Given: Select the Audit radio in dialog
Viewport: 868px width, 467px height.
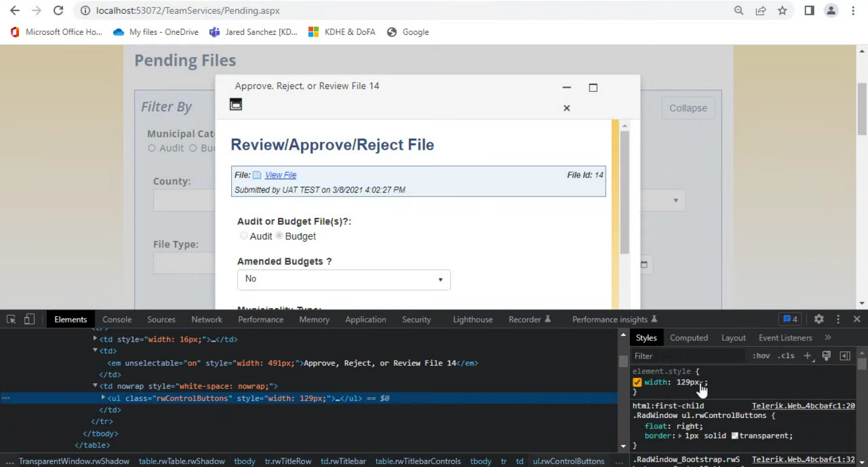Looking at the screenshot, I should click(x=244, y=236).
